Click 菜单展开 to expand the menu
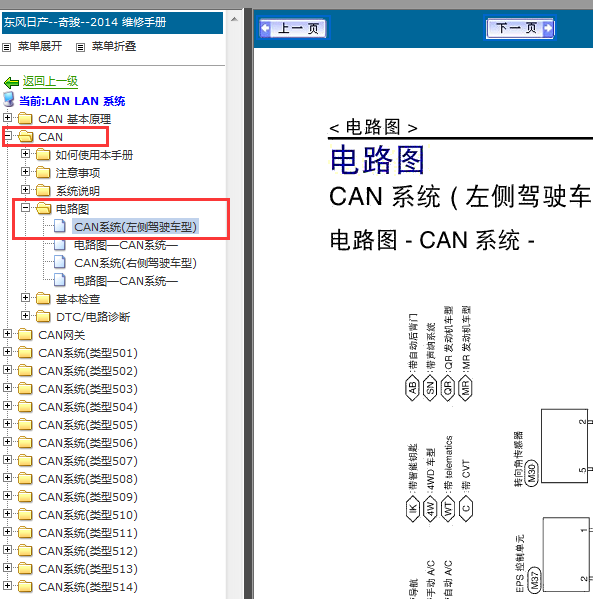The width and height of the screenshot is (593, 599). (x=40, y=47)
